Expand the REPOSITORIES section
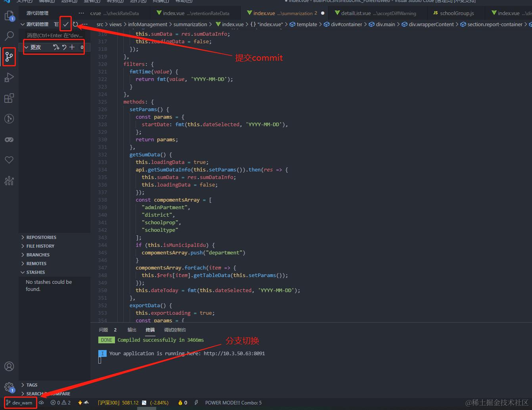 (x=41, y=237)
